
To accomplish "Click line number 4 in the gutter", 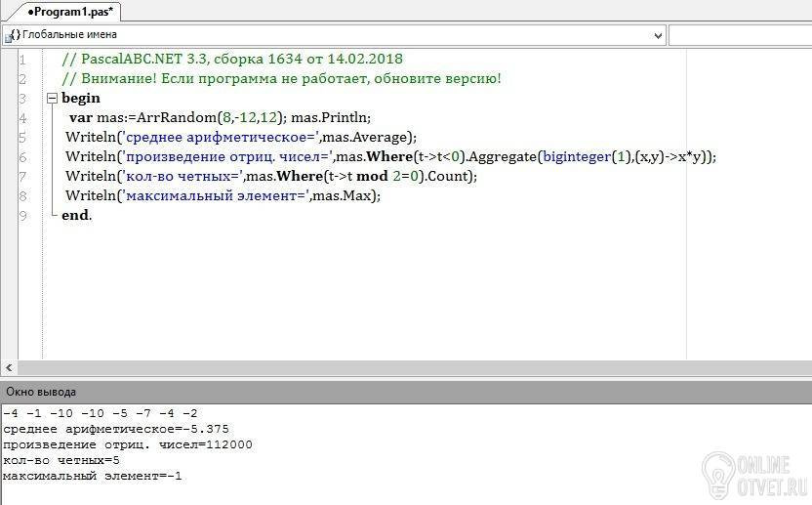I will (22, 118).
